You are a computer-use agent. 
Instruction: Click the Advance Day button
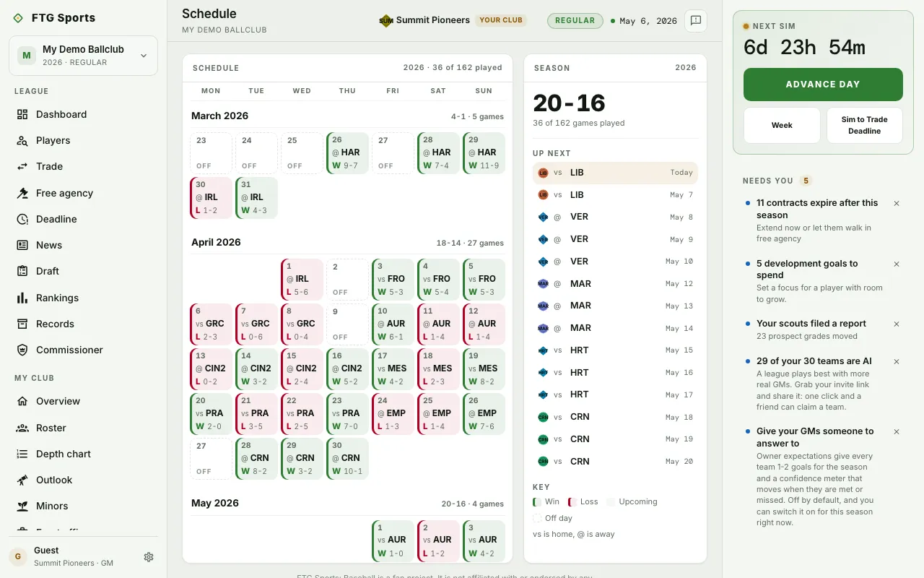823,85
